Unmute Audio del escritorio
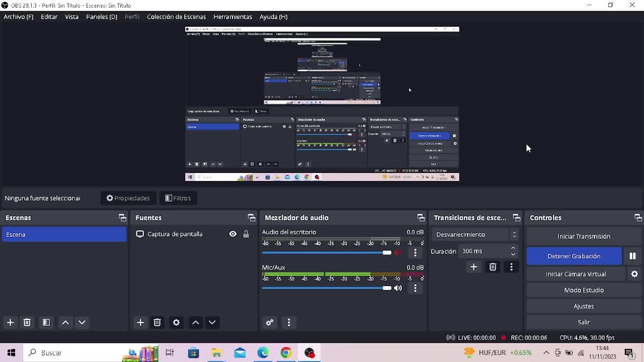The height and width of the screenshot is (362, 644). click(x=398, y=252)
